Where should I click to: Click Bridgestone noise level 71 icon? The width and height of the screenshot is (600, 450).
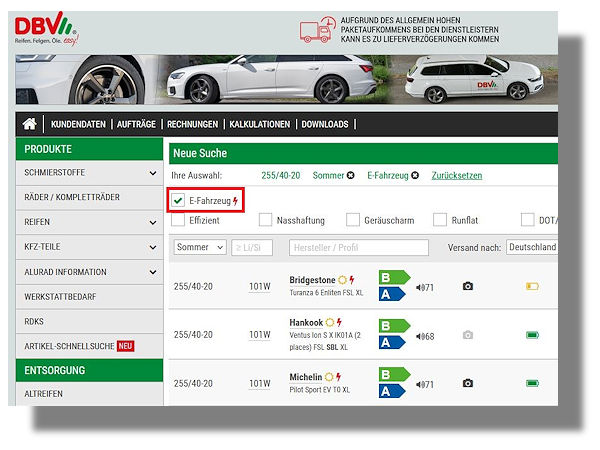[x=425, y=287]
